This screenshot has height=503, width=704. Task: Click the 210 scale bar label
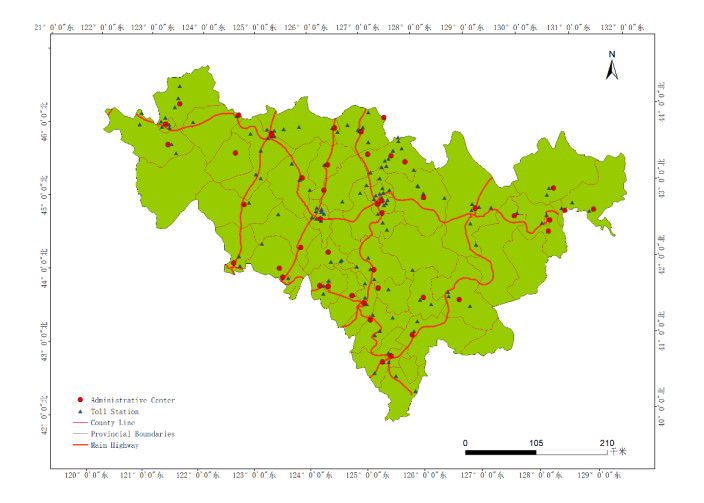click(606, 442)
